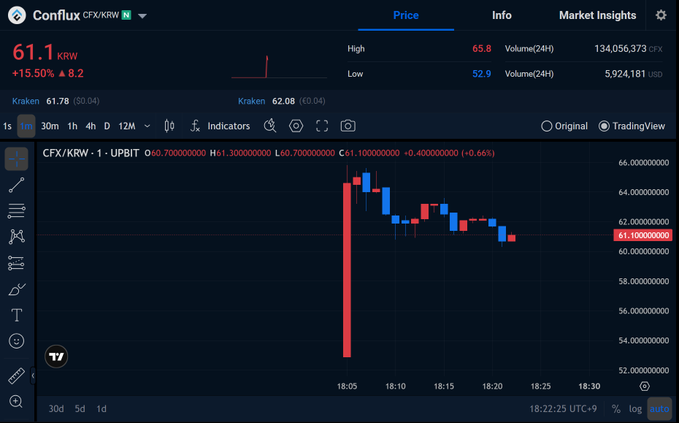The width and height of the screenshot is (679, 423).
Task: Click the mini sparkline price chart
Action: coord(279,66)
